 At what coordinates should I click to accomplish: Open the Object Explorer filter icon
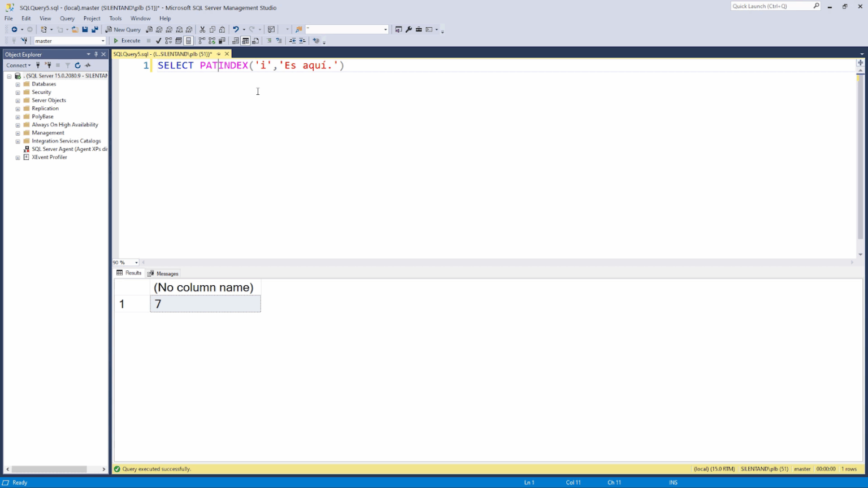tap(68, 65)
